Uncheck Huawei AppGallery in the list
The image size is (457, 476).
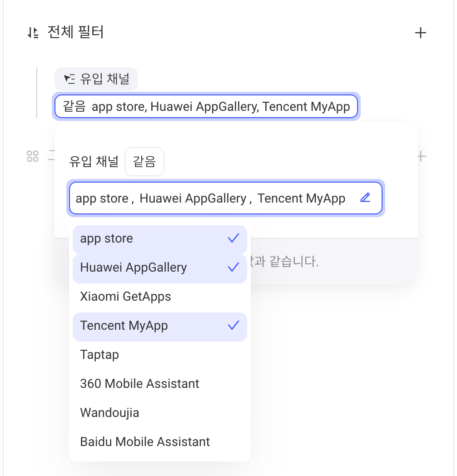(x=160, y=268)
